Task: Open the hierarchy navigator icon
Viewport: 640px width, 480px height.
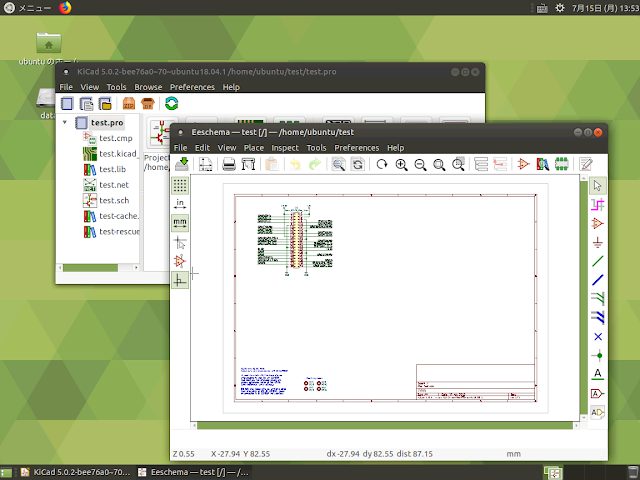Action: 481,164
